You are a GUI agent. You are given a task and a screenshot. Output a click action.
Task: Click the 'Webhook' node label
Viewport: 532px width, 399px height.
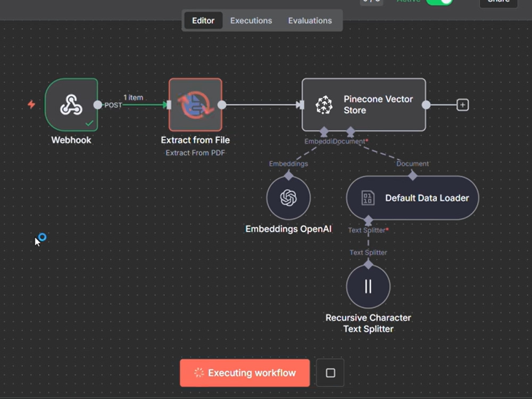pos(71,140)
